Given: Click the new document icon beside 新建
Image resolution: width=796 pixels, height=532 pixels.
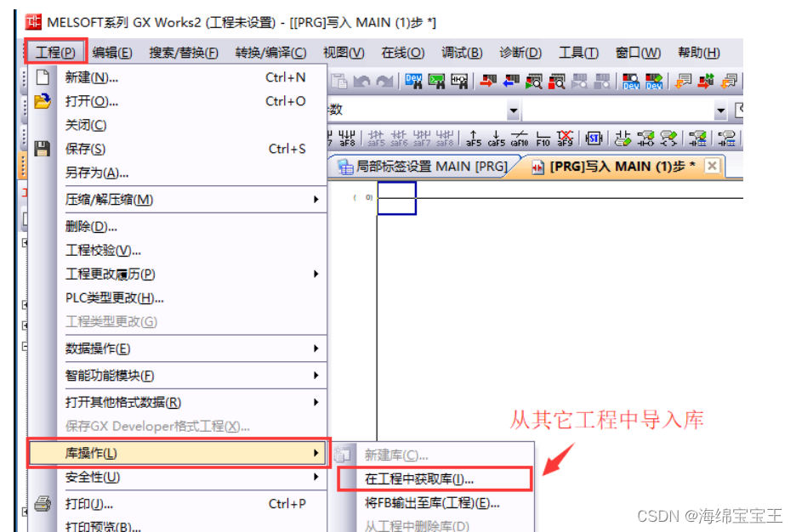Looking at the screenshot, I should (43, 77).
